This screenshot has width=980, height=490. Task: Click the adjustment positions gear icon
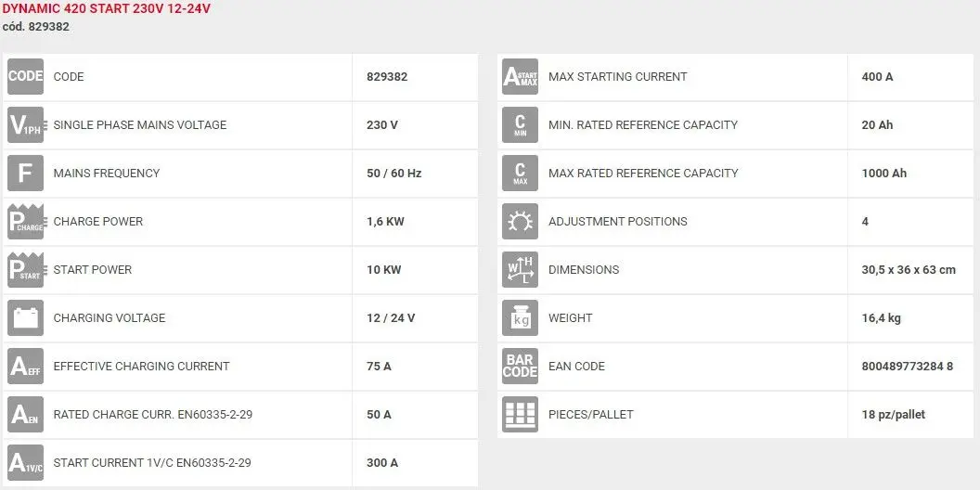coord(520,221)
